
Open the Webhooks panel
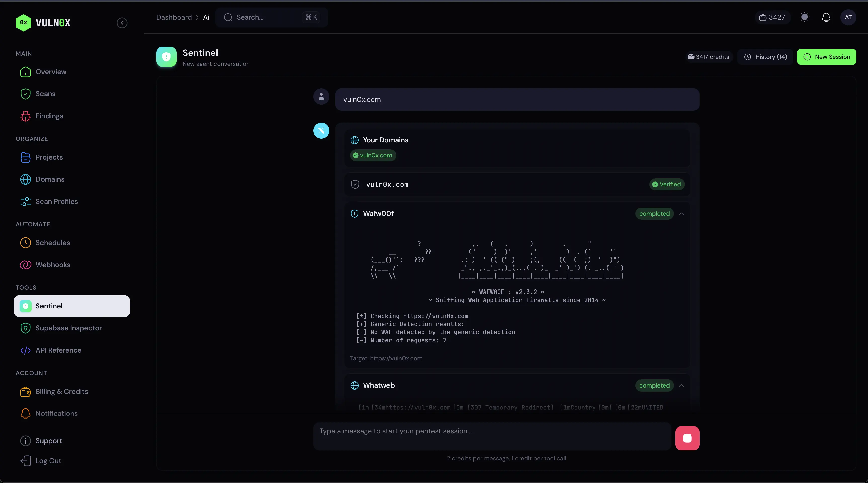point(53,265)
